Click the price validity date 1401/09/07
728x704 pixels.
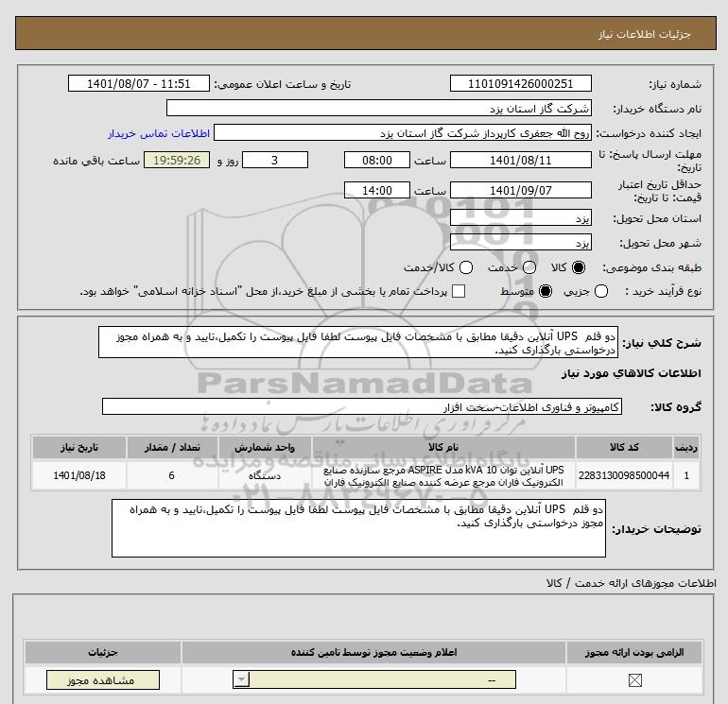[x=520, y=190]
